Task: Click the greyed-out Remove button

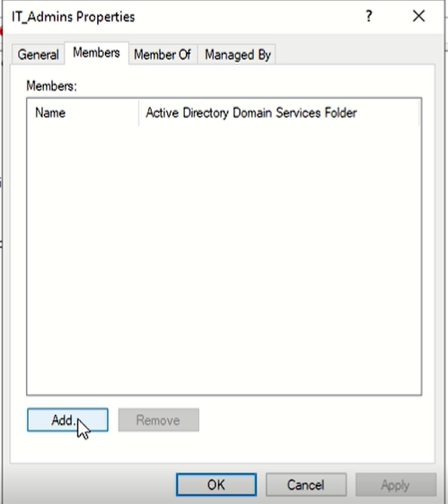Action: (x=159, y=420)
